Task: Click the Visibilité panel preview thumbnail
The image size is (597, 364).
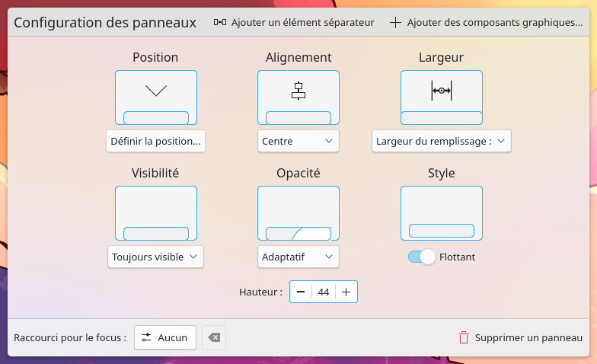Action: point(155,213)
